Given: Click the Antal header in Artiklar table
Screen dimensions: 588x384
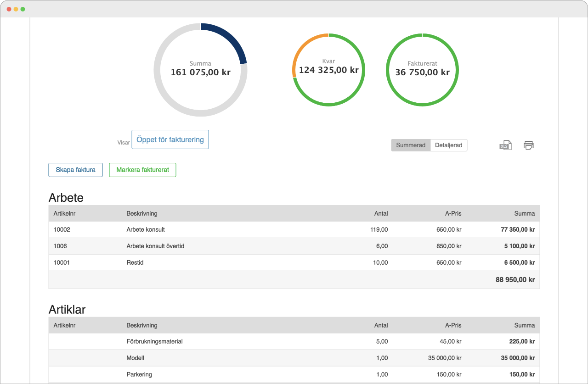Looking at the screenshot, I should pyautogui.click(x=381, y=325).
